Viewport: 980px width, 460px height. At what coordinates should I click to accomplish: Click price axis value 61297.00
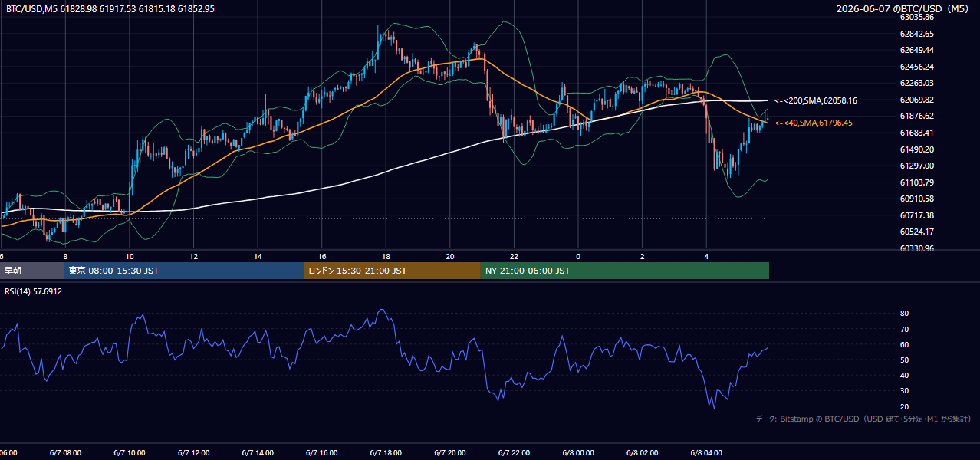916,166
